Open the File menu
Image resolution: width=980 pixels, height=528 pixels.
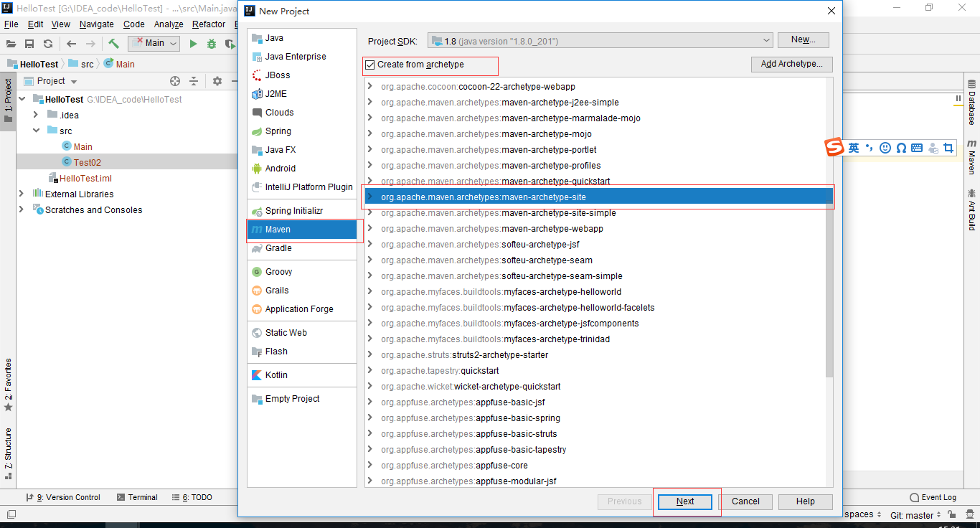11,24
